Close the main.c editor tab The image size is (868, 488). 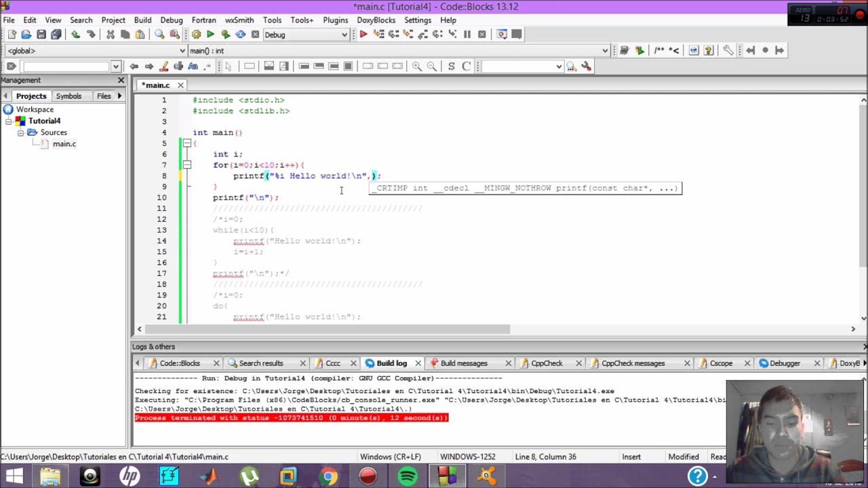coord(180,85)
